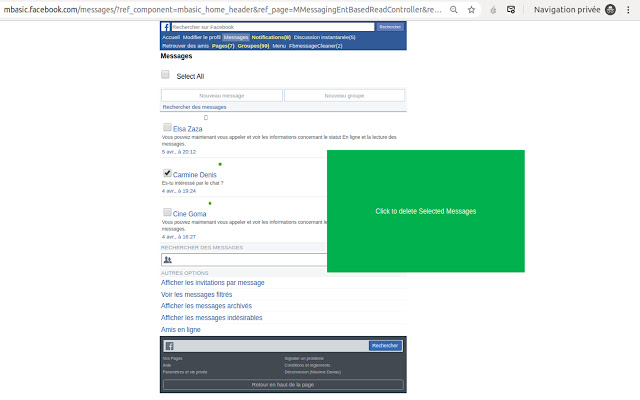The width and height of the screenshot is (640, 400).
Task: Open Voir les messages filtrés
Action: tap(196, 294)
